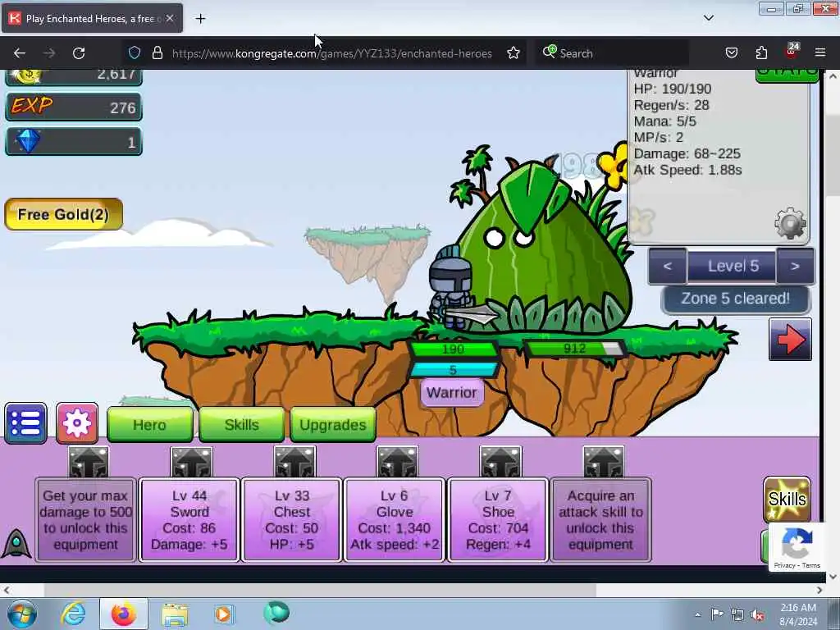Upgrade the Lv 44 Sword
Screen dimensions: 840x630
[x=189, y=519]
